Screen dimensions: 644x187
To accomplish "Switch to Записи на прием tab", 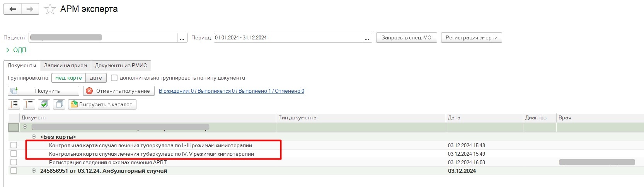I will tap(65, 66).
